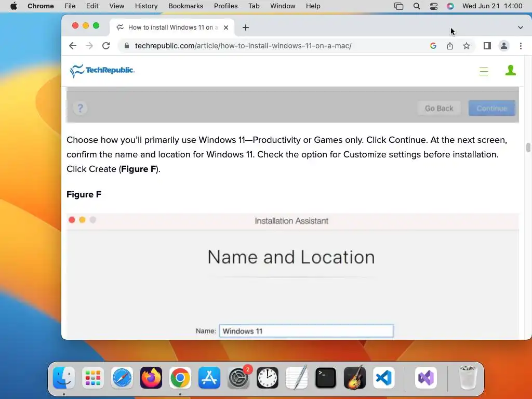Open the View menu
532x399 pixels.
[x=117, y=6]
